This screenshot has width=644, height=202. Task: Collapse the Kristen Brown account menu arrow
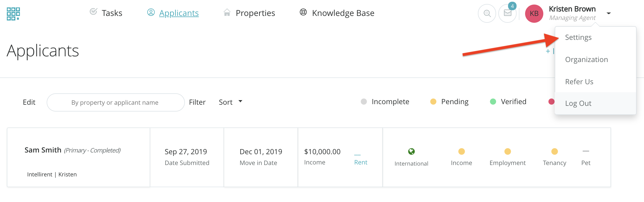[x=609, y=13]
